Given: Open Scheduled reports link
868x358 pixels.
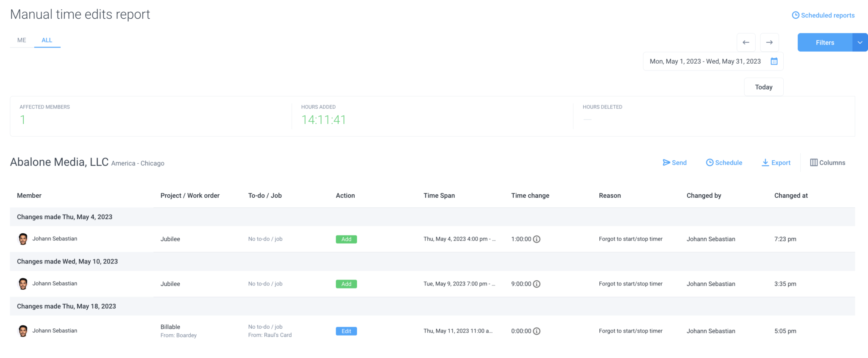Looking at the screenshot, I should click(x=823, y=15).
